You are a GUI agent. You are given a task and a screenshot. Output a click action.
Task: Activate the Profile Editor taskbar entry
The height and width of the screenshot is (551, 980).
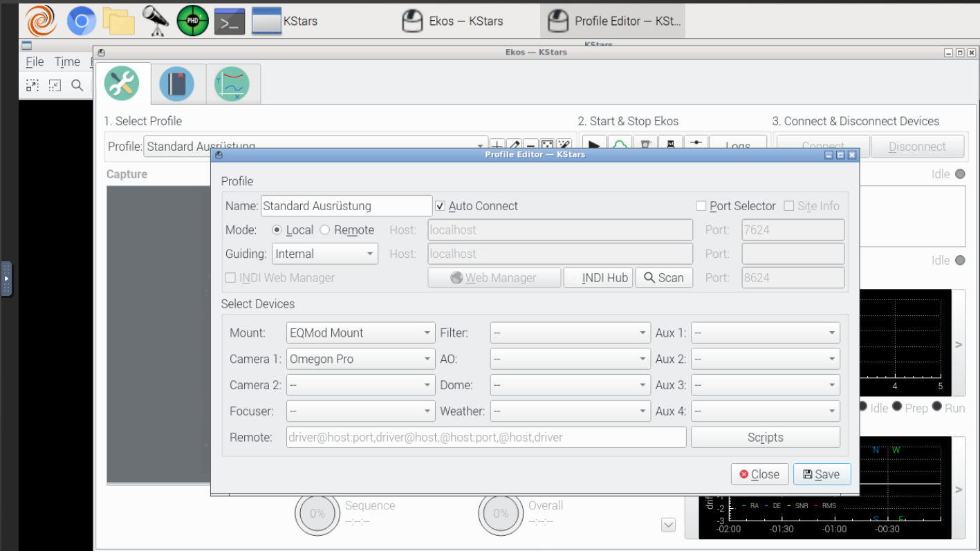click(x=612, y=21)
